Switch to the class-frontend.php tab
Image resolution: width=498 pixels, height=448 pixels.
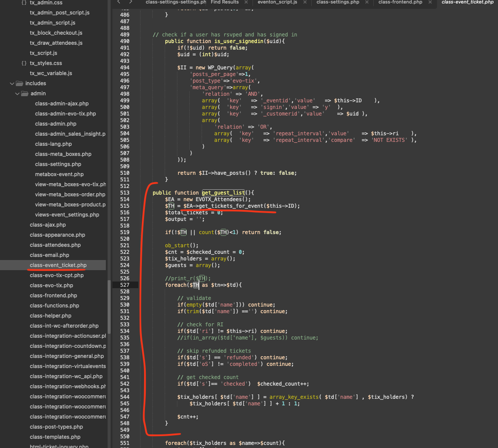(x=400, y=2)
